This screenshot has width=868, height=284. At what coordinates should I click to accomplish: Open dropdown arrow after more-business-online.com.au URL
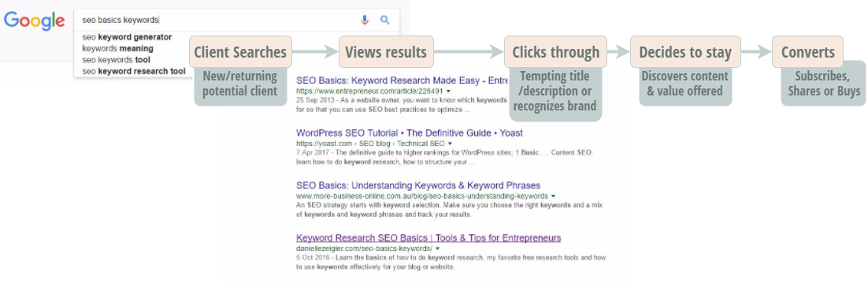tap(553, 196)
